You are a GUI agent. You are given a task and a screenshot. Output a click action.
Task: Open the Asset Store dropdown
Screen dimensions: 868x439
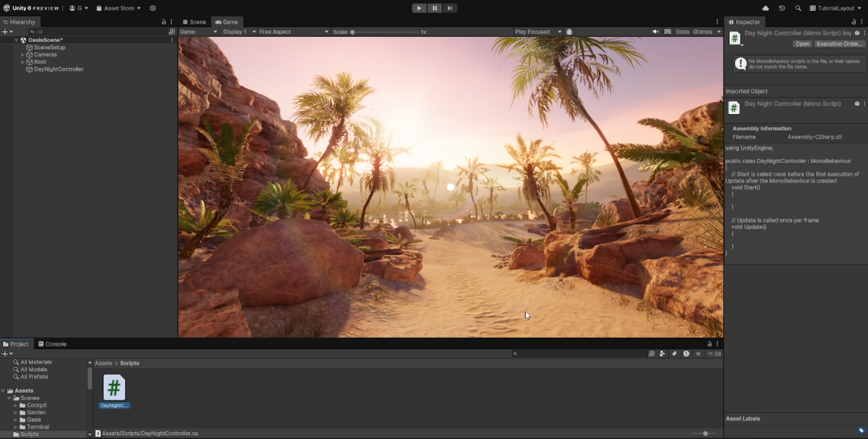(119, 8)
